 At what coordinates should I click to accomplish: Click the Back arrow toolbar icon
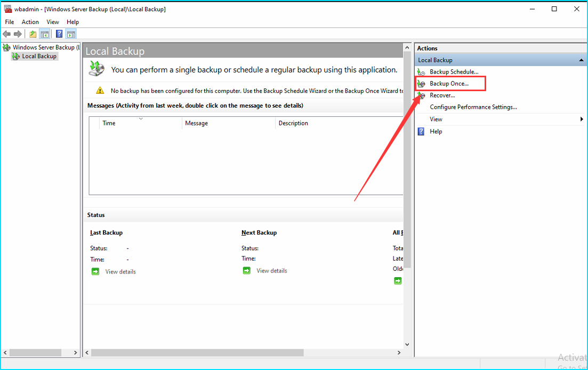click(7, 34)
